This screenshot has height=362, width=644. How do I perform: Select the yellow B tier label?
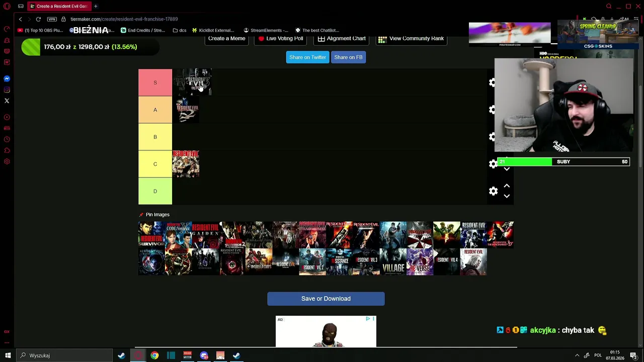point(155,137)
